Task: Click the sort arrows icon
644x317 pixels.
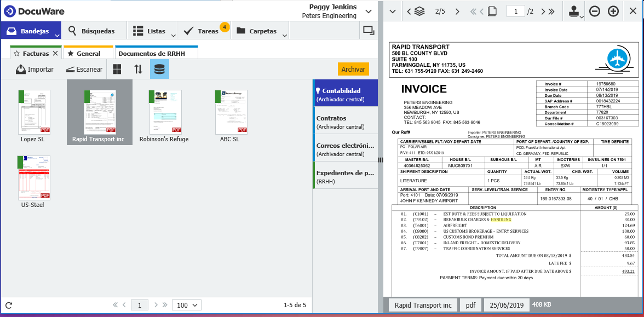Action: 139,69
